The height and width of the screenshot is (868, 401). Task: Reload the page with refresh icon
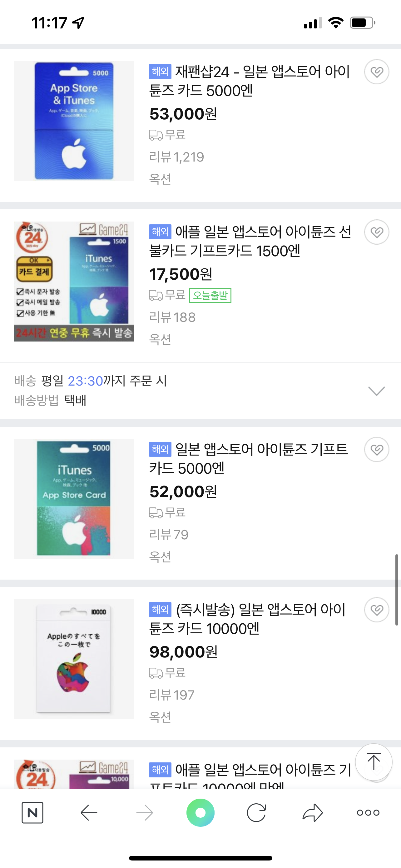[256, 813]
